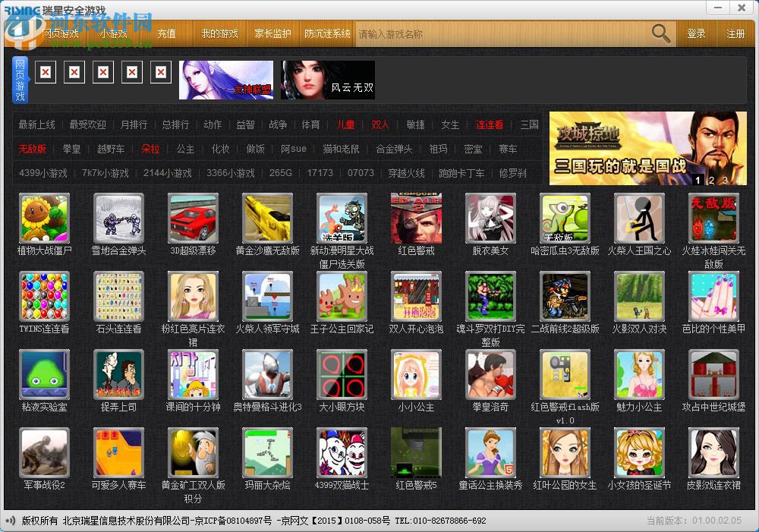Filter by 最受欢迎 category
Viewport: 759px width, 532px height.
[x=87, y=124]
